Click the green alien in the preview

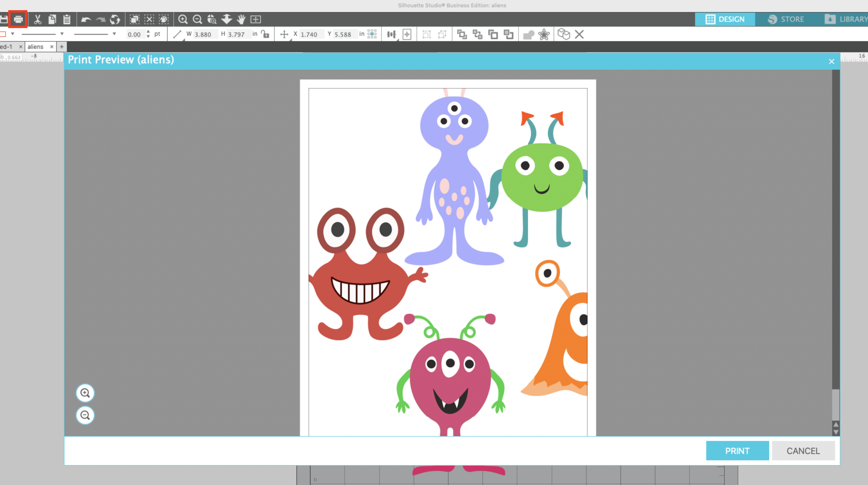pos(542,179)
